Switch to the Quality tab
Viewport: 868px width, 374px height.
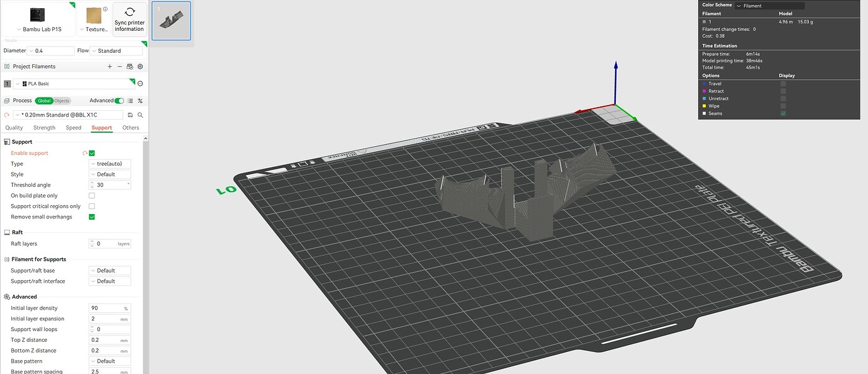point(14,128)
